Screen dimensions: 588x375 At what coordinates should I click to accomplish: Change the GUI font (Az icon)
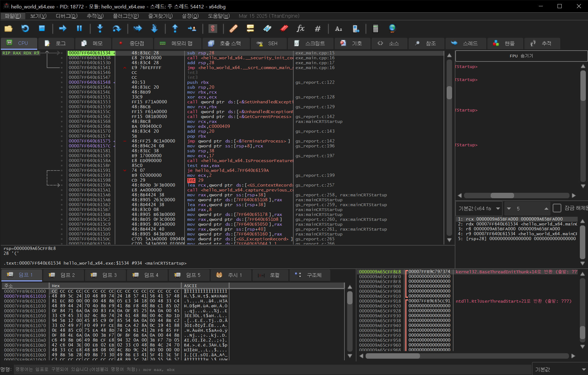[338, 29]
